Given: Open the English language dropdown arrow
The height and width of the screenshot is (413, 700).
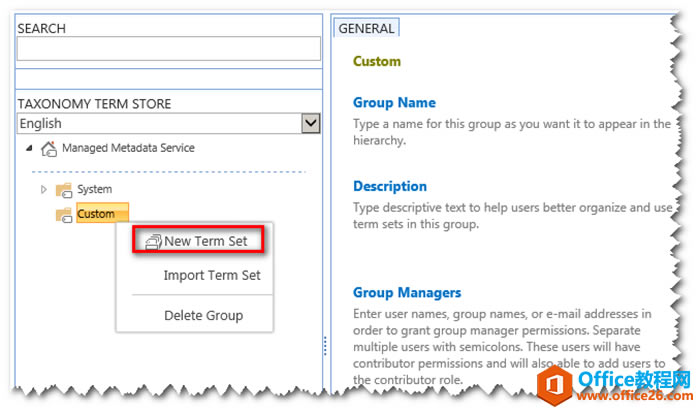Looking at the screenshot, I should [x=311, y=123].
